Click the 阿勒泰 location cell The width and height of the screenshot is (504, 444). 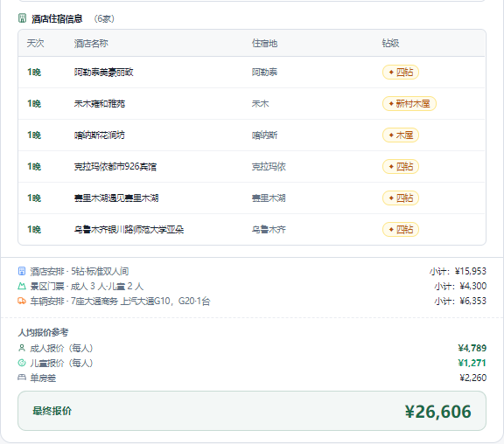click(x=264, y=72)
